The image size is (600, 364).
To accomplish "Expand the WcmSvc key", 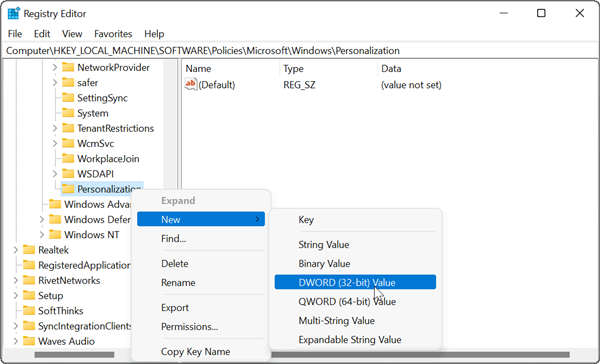I will (55, 144).
